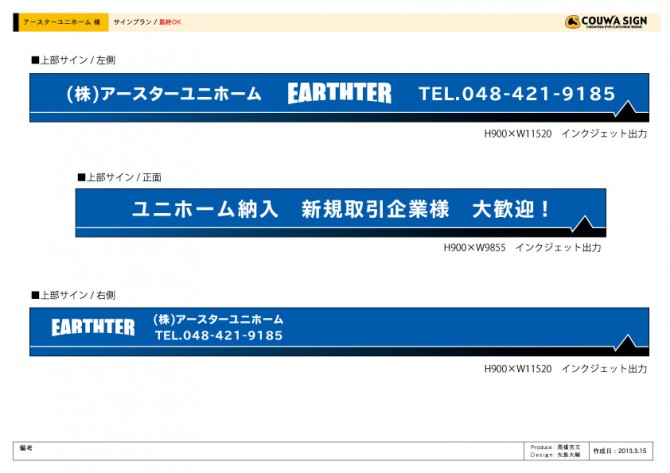Click the mountain peak mark on right-side sign
The width and height of the screenshot is (670, 473).
point(626,343)
